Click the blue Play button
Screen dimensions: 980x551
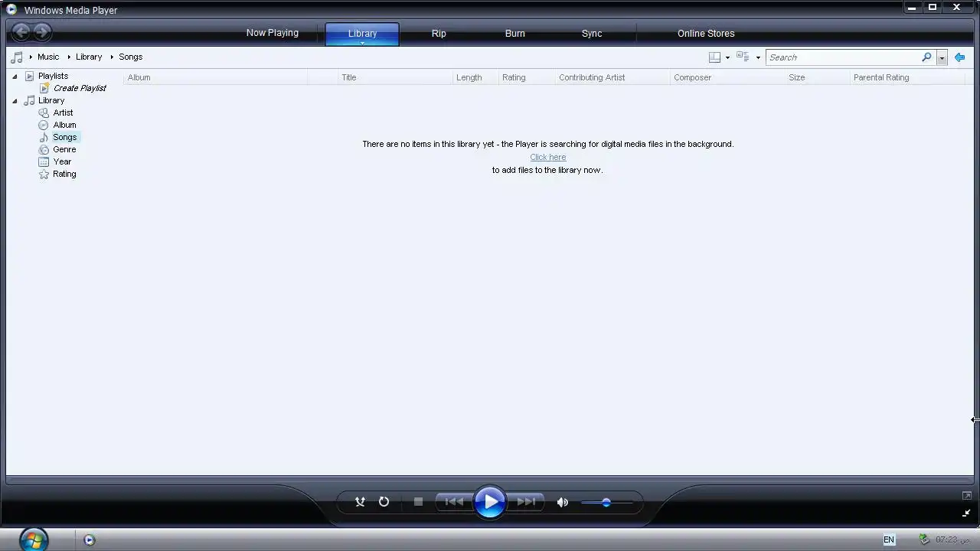pos(490,502)
